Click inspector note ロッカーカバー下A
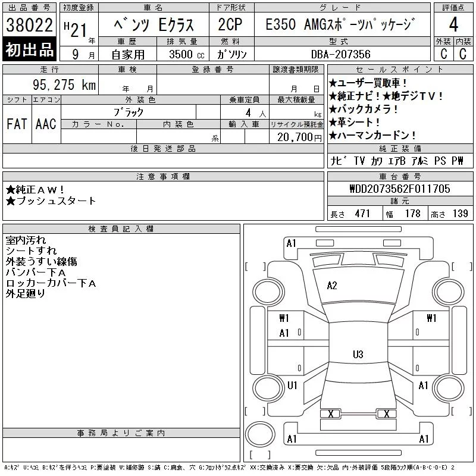476x476 pixels. (51, 283)
